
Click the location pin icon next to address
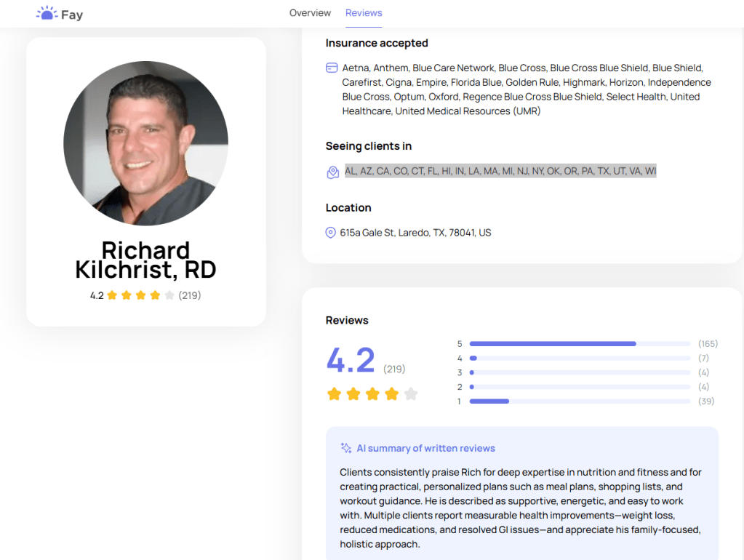[x=331, y=233]
